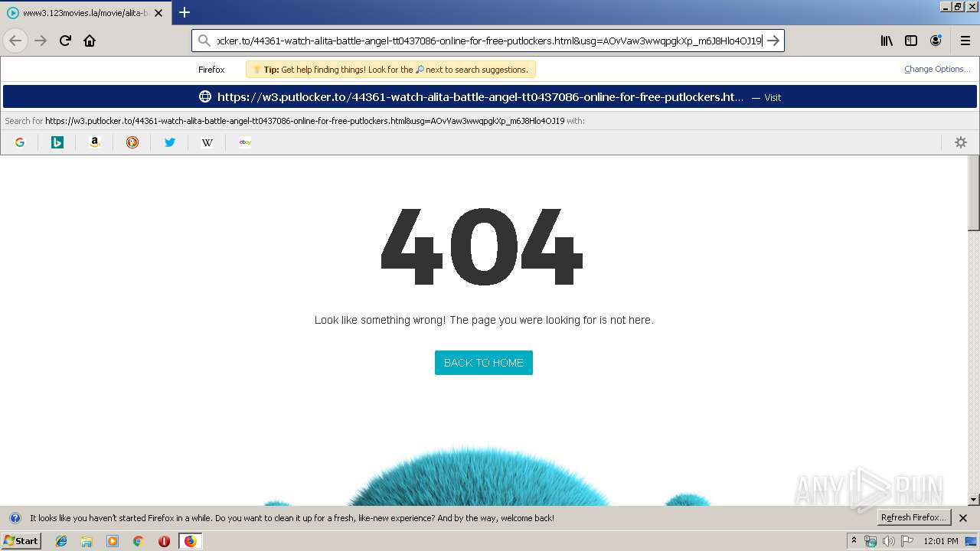
Task: Go back to the previous page
Action: tap(15, 41)
